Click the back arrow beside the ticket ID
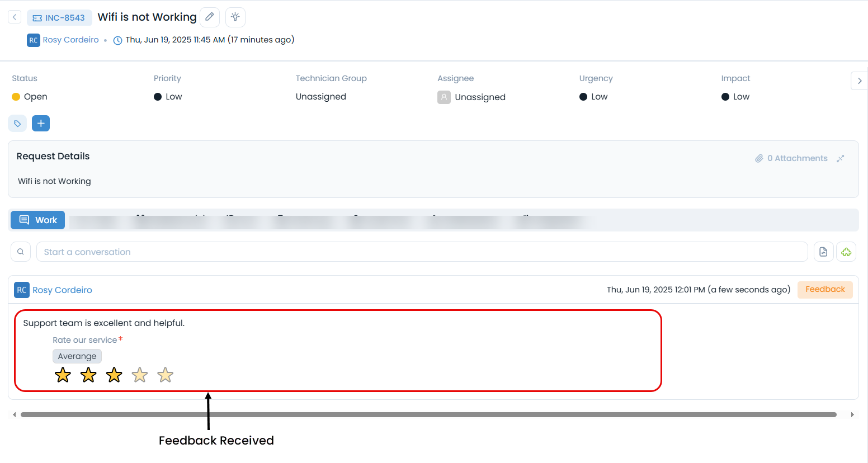The image size is (868, 463). (x=15, y=17)
